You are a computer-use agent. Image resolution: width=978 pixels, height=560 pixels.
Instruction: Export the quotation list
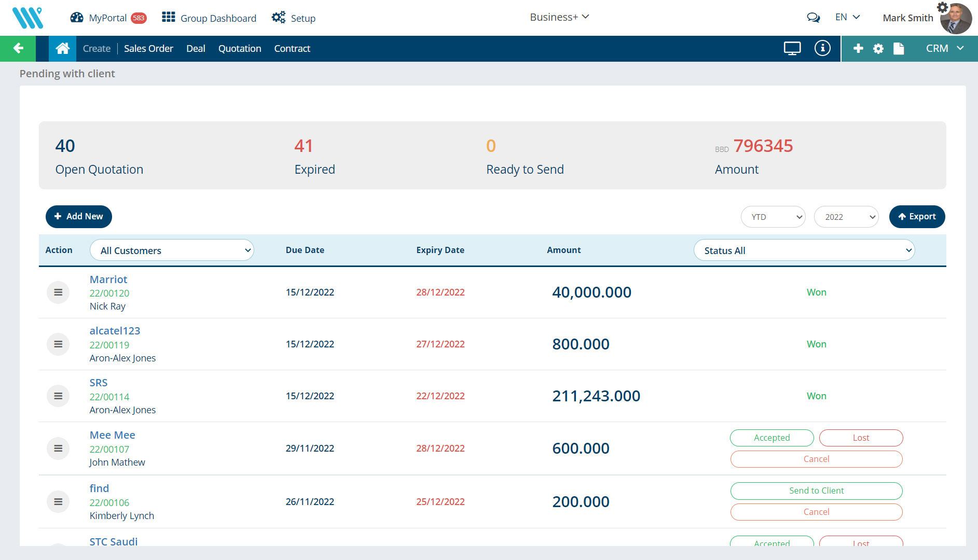click(917, 217)
